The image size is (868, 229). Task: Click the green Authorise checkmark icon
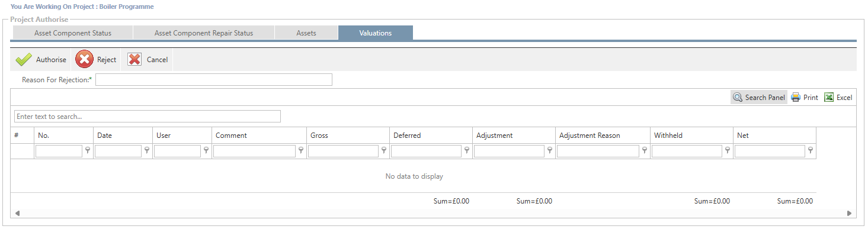24,60
